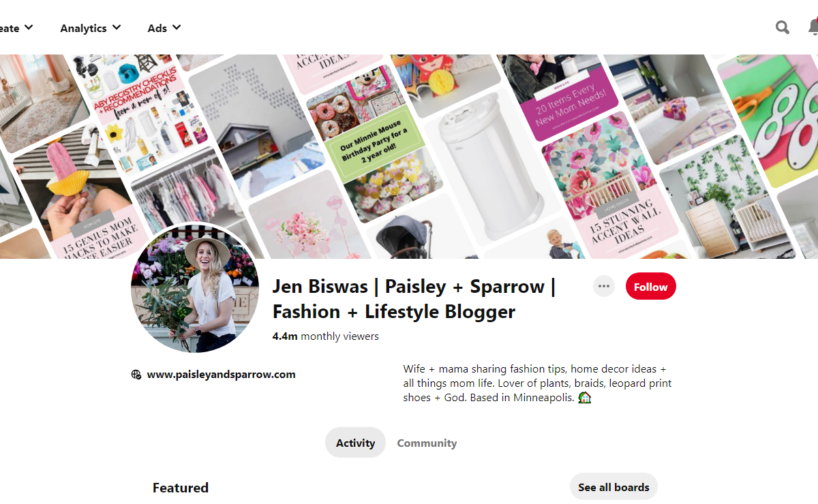This screenshot has width=818, height=504.
Task: Click See all boards button
Action: tap(613, 487)
